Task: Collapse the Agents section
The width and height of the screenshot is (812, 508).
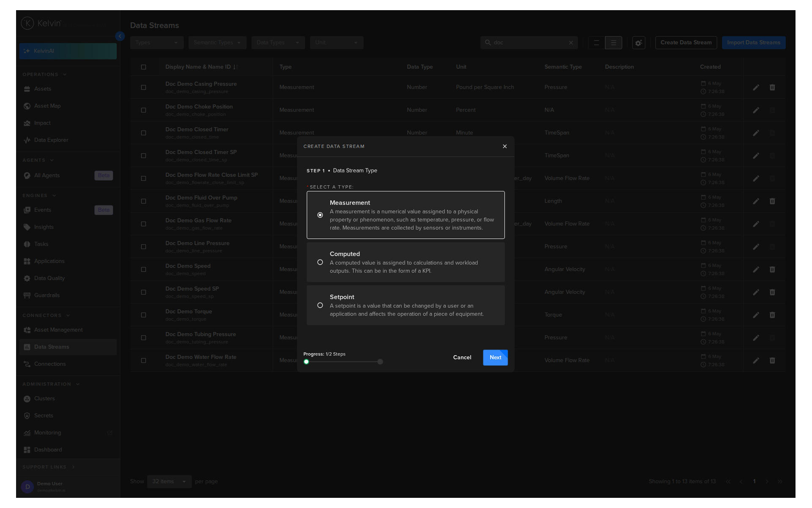Action: click(38, 160)
